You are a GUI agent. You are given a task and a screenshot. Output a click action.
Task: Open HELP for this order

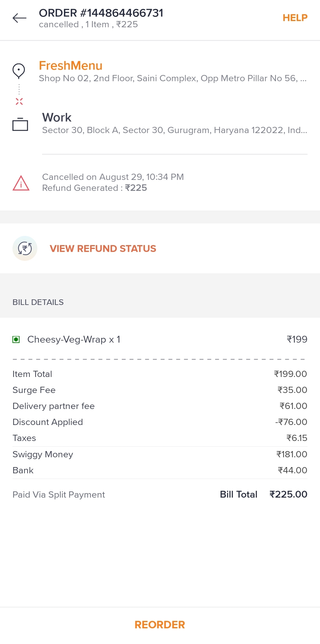(x=295, y=18)
